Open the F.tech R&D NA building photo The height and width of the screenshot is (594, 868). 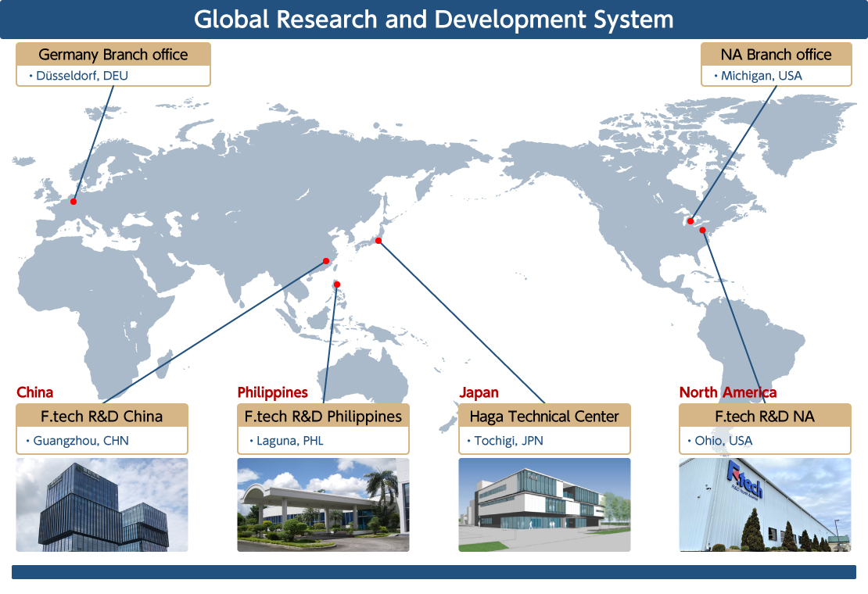click(765, 504)
